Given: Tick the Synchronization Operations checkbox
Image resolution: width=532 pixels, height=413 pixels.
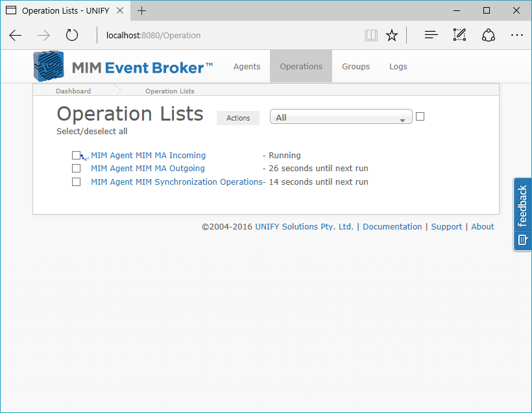Looking at the screenshot, I should pyautogui.click(x=76, y=182).
